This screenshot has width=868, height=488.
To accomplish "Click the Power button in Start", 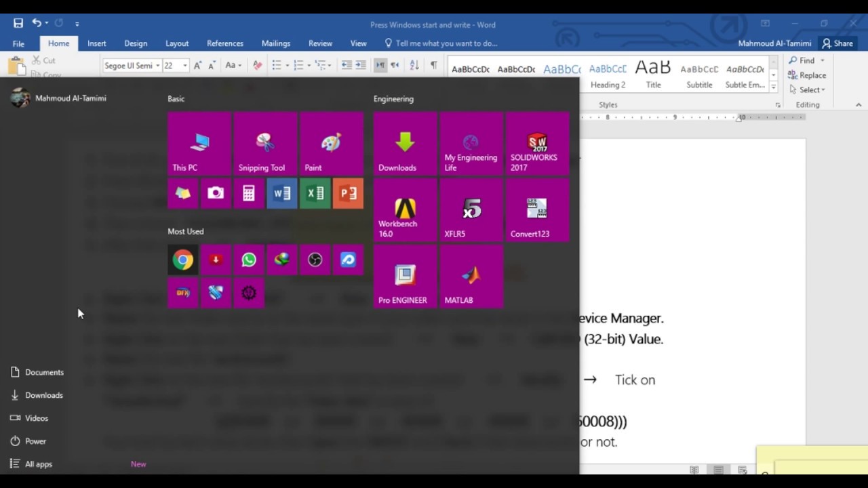I will click(x=29, y=441).
